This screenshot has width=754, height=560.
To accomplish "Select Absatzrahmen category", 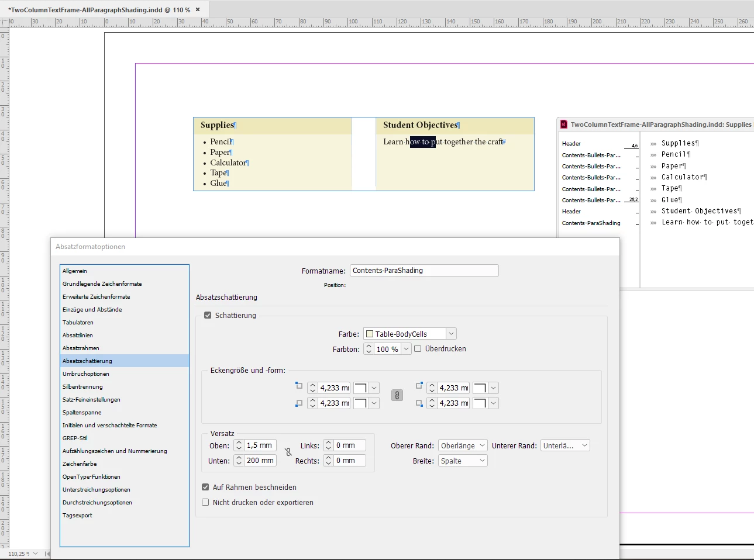I will [x=125, y=348].
